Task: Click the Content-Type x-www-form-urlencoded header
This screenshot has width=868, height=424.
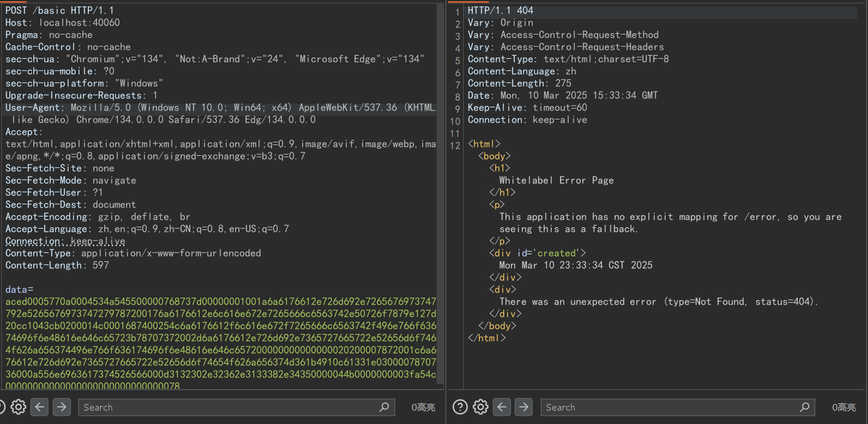Action: pos(133,253)
